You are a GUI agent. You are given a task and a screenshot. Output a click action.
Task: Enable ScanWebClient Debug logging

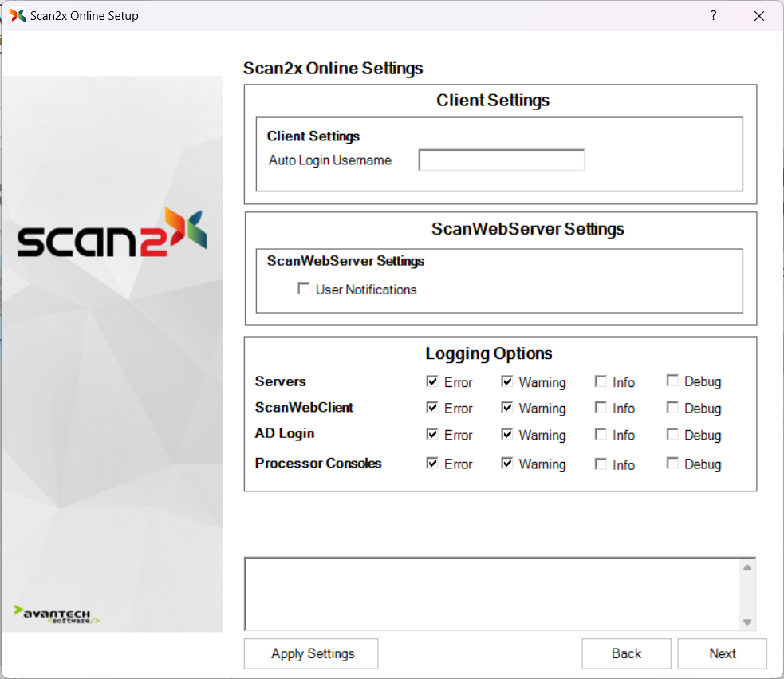(672, 408)
